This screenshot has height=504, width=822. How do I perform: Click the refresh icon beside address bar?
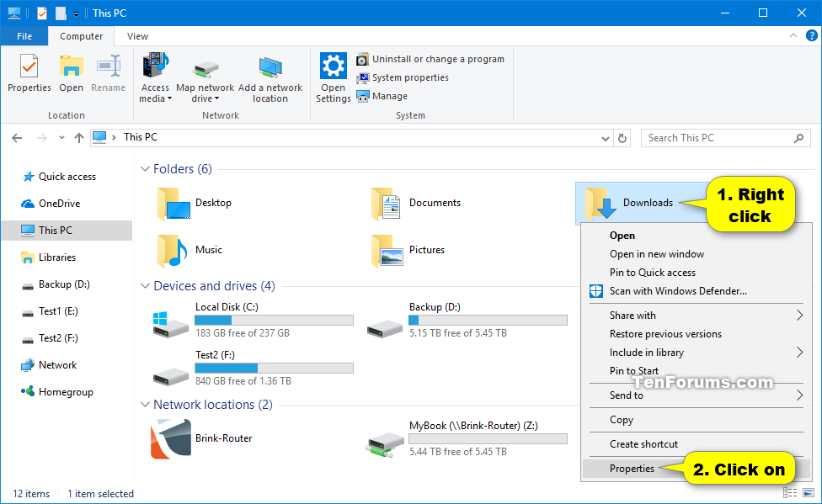pos(623,138)
